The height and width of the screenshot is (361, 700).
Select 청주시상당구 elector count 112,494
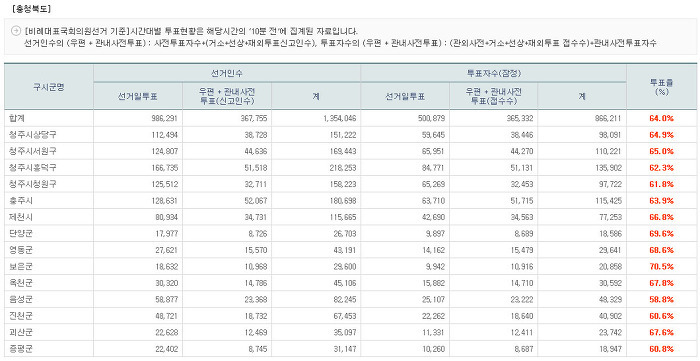165,136
